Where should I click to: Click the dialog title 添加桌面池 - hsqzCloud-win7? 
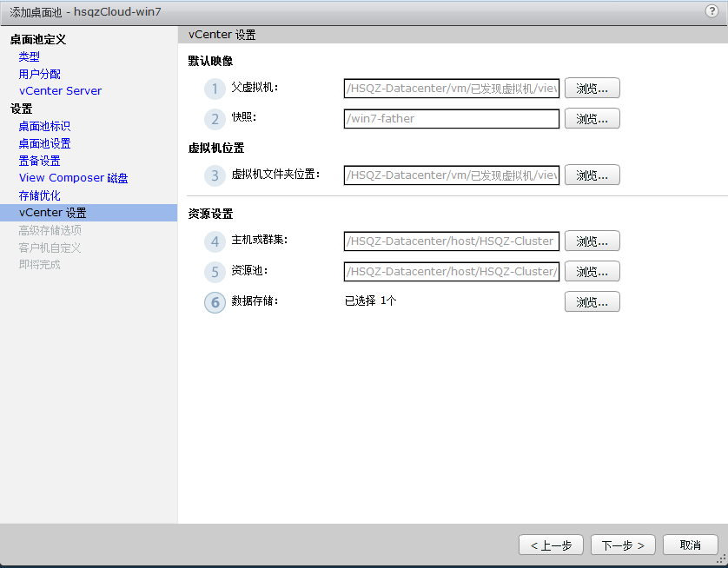click(x=85, y=12)
